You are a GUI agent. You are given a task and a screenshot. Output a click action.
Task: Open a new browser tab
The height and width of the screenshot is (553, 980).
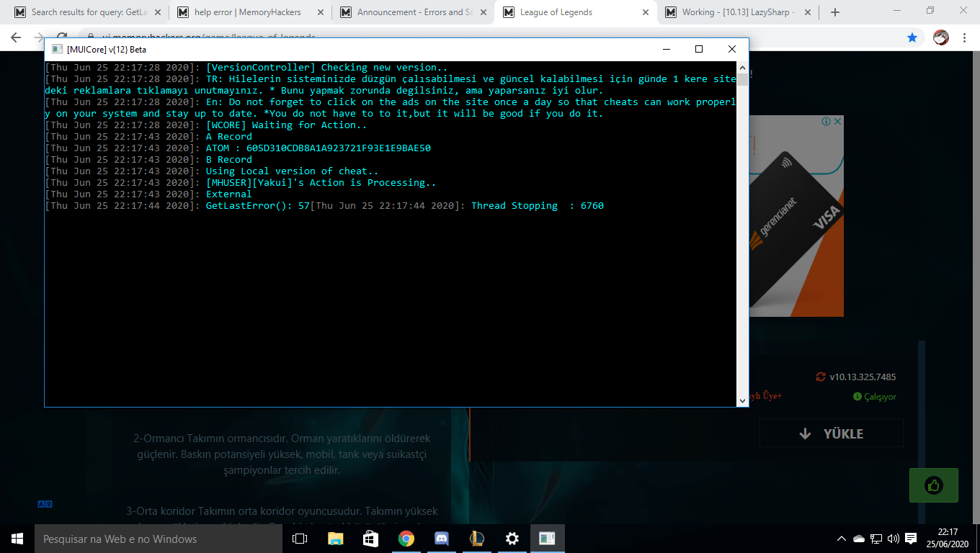click(835, 12)
